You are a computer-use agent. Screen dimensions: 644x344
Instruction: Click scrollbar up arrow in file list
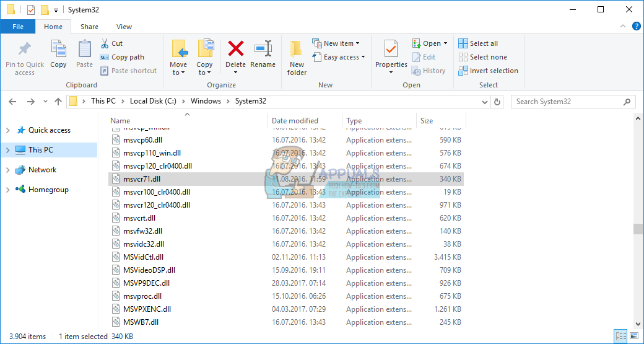(637, 119)
